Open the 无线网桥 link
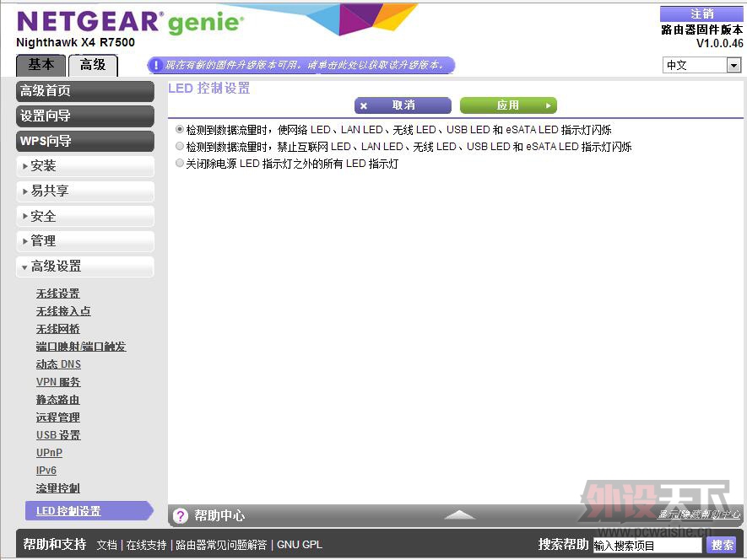 pos(58,329)
